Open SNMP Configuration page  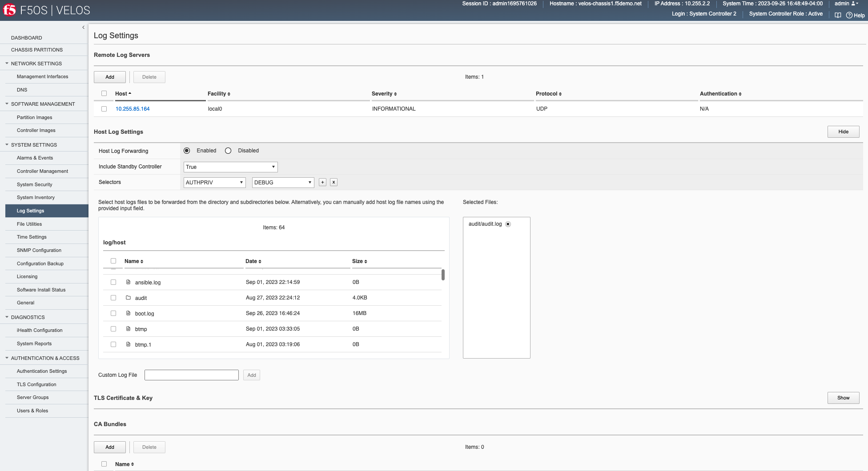(x=39, y=250)
